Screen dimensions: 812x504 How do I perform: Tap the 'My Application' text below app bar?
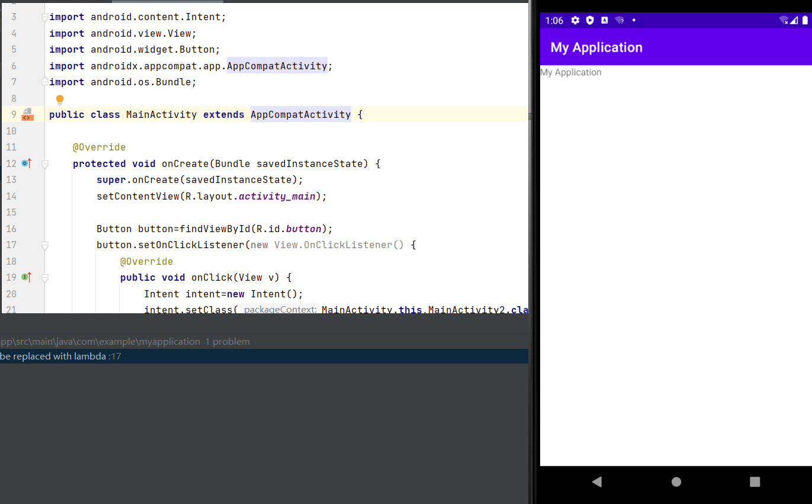571,72
